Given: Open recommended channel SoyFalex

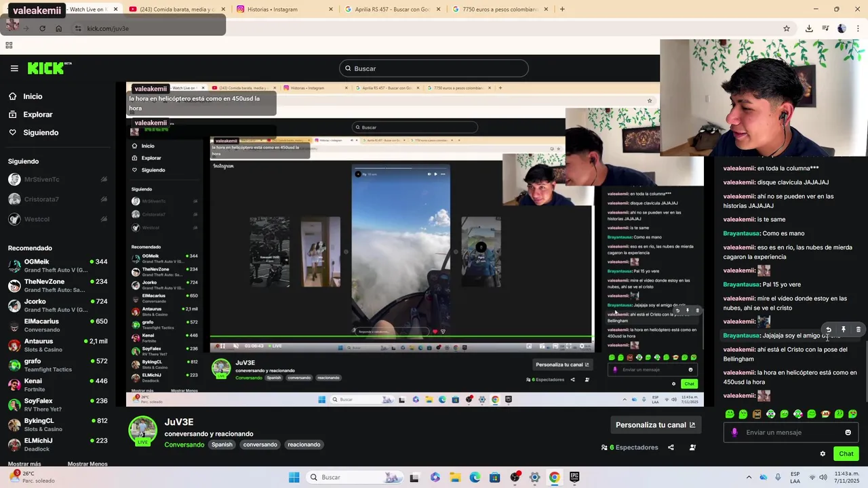Looking at the screenshot, I should coord(58,405).
